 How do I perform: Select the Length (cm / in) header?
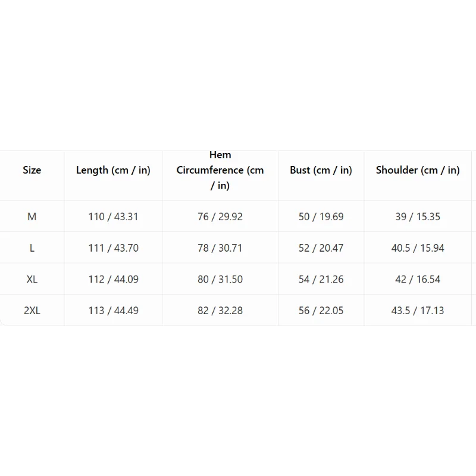click(113, 170)
